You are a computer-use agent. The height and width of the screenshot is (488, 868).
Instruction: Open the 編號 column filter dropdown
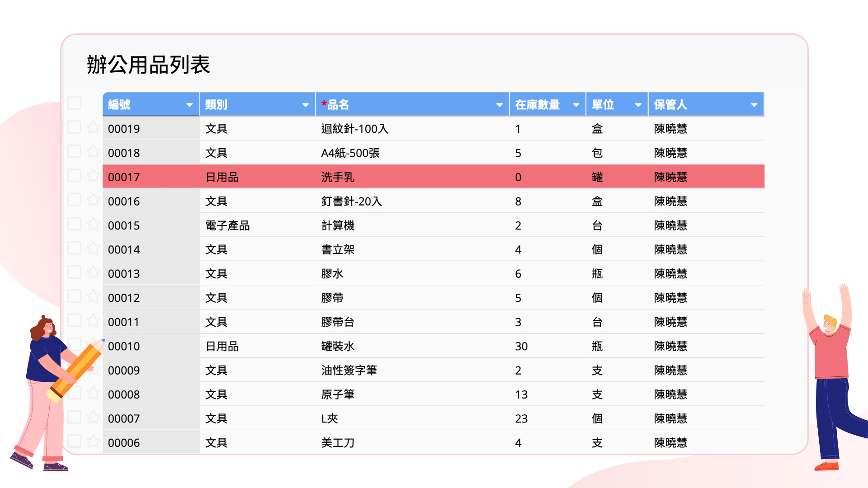coord(189,105)
